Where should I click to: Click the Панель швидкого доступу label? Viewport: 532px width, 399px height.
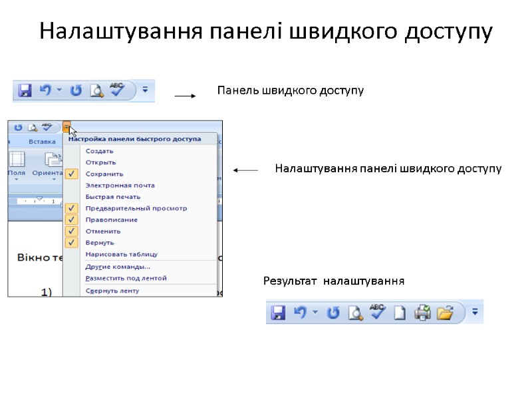click(291, 90)
